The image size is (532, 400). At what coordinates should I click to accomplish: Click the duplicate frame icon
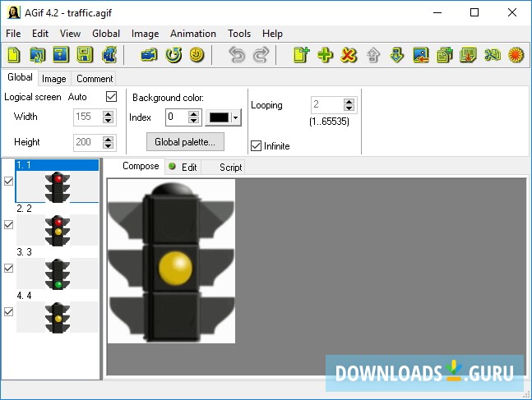pyautogui.click(x=445, y=55)
